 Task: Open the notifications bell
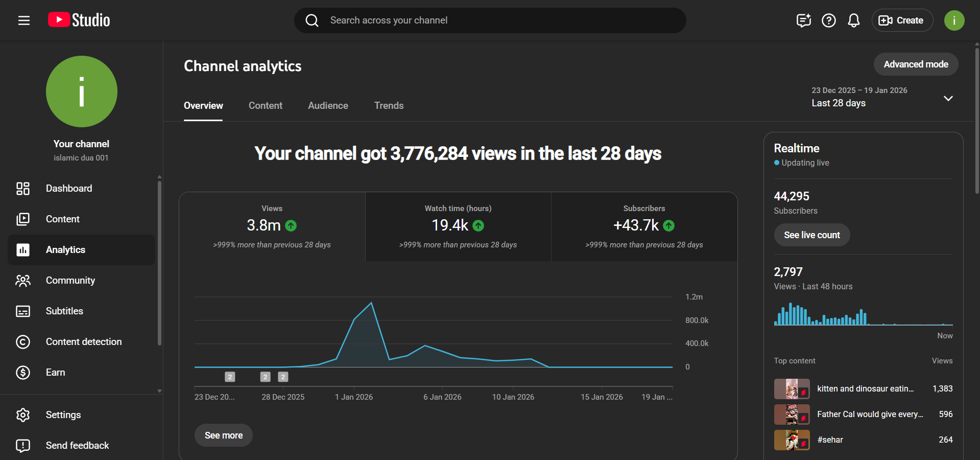coord(853,20)
